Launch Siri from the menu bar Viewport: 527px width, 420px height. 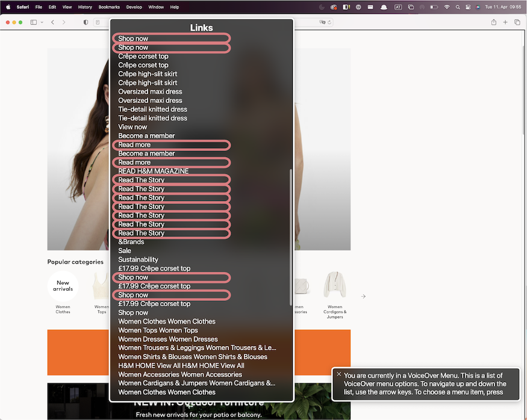[x=478, y=7]
